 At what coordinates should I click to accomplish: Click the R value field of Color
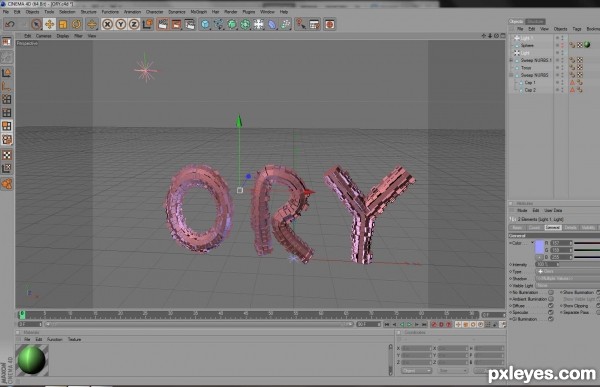click(561, 243)
